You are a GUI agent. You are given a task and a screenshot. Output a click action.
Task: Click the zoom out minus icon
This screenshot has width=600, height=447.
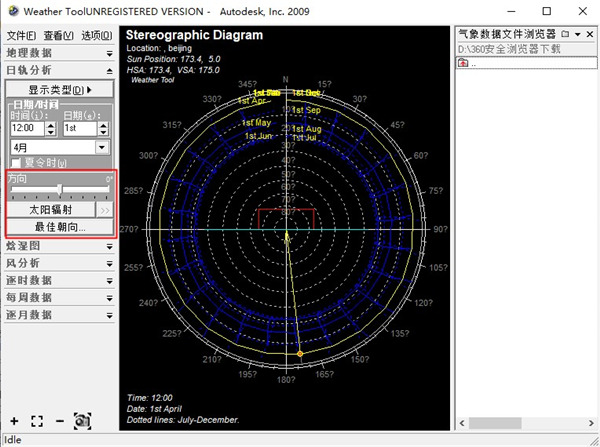pyautogui.click(x=60, y=421)
